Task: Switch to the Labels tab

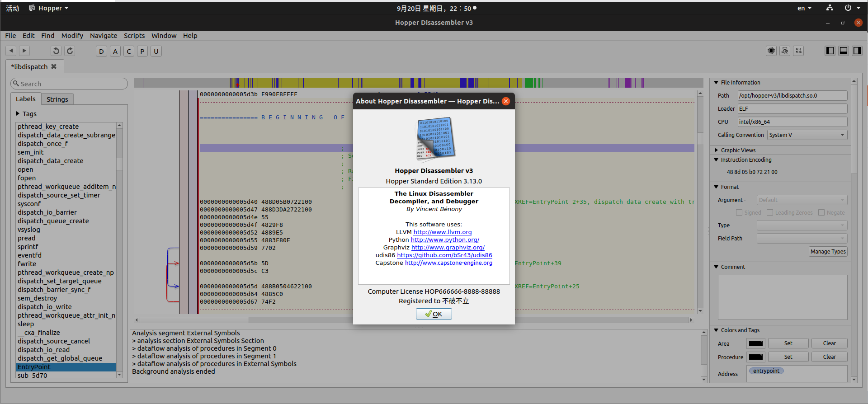Action: coord(26,99)
